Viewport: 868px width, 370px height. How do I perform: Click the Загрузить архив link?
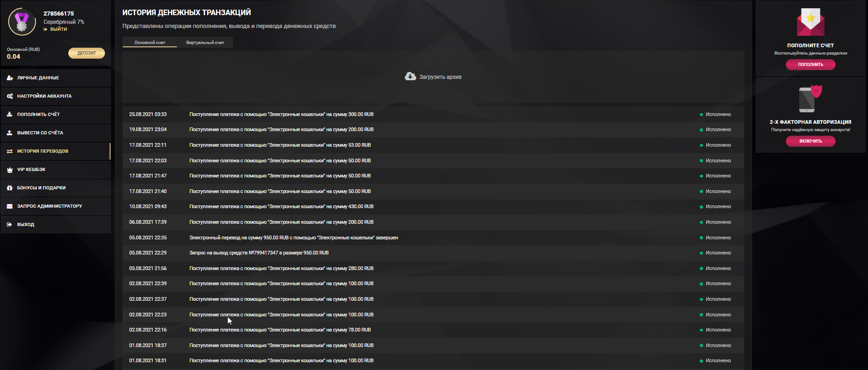[x=440, y=77]
